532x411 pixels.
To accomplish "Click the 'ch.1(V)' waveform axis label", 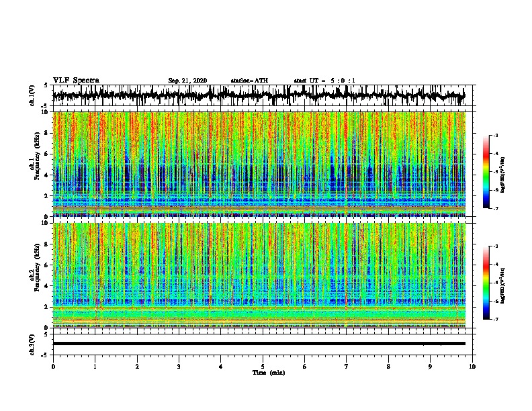I will [32, 95].
